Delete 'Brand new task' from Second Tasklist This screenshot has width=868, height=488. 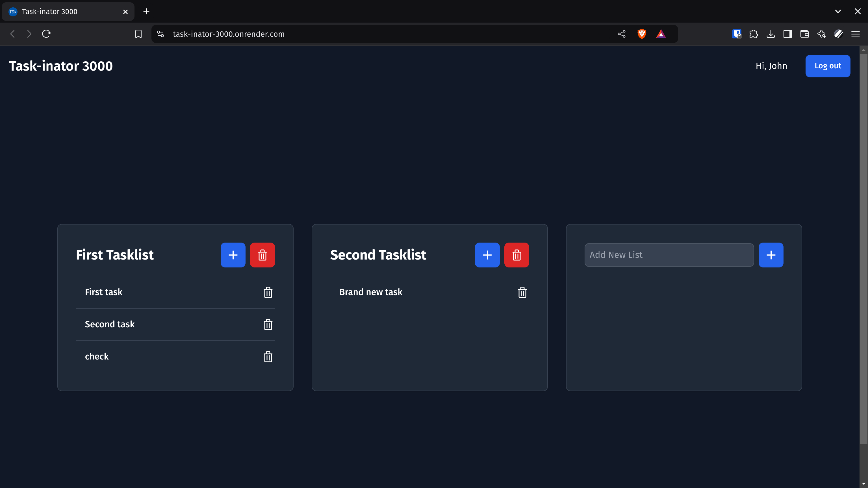pos(522,292)
